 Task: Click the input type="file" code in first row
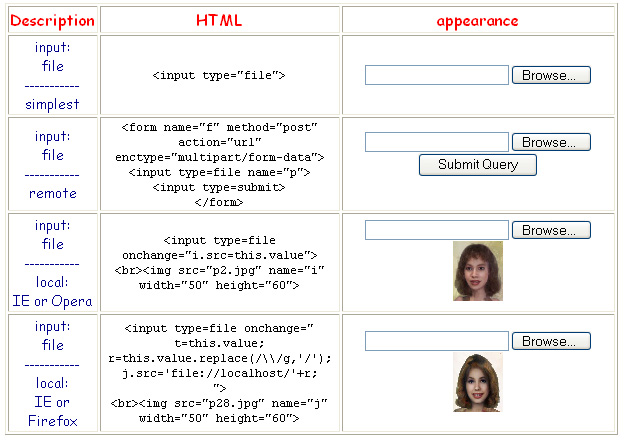[x=219, y=75]
